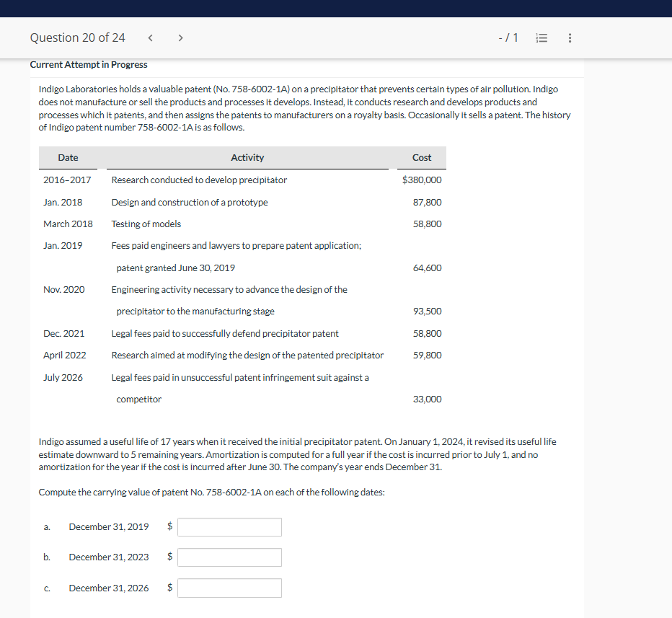This screenshot has height=618, width=672.
Task: Go to the previous question arrow
Action: point(151,37)
